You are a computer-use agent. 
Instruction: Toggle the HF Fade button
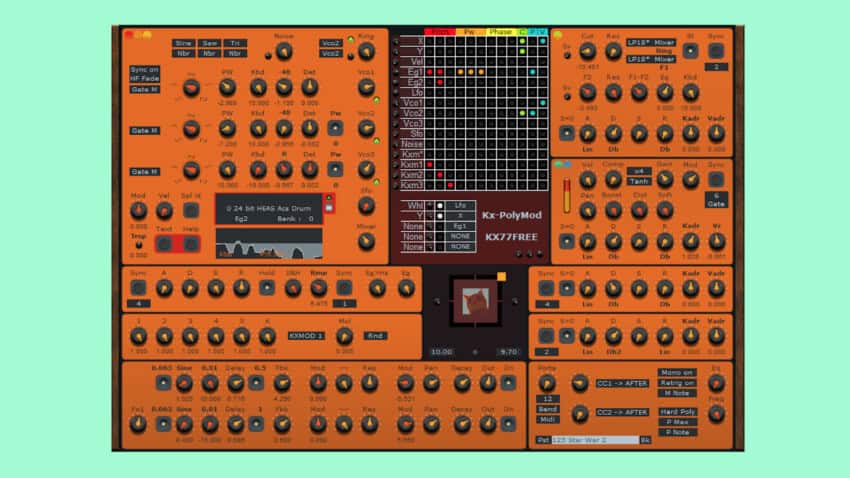pyautogui.click(x=144, y=79)
